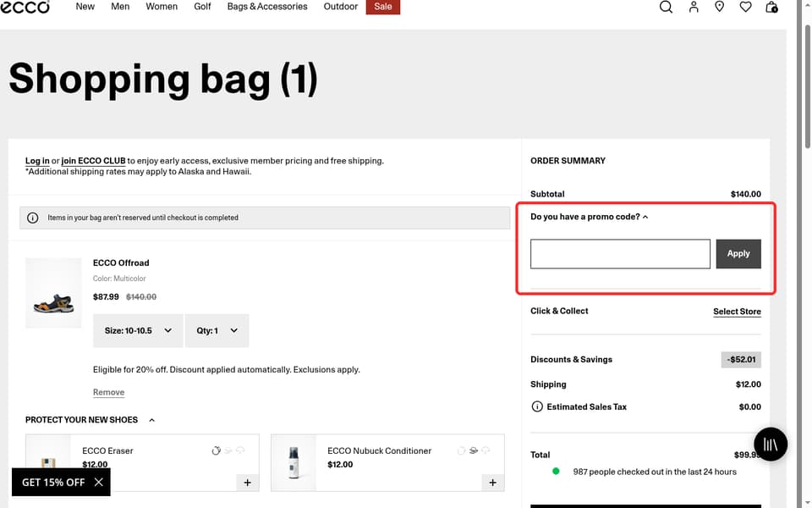Click the ECCO Eraser product name
The width and height of the screenshot is (812, 508).
click(x=107, y=450)
